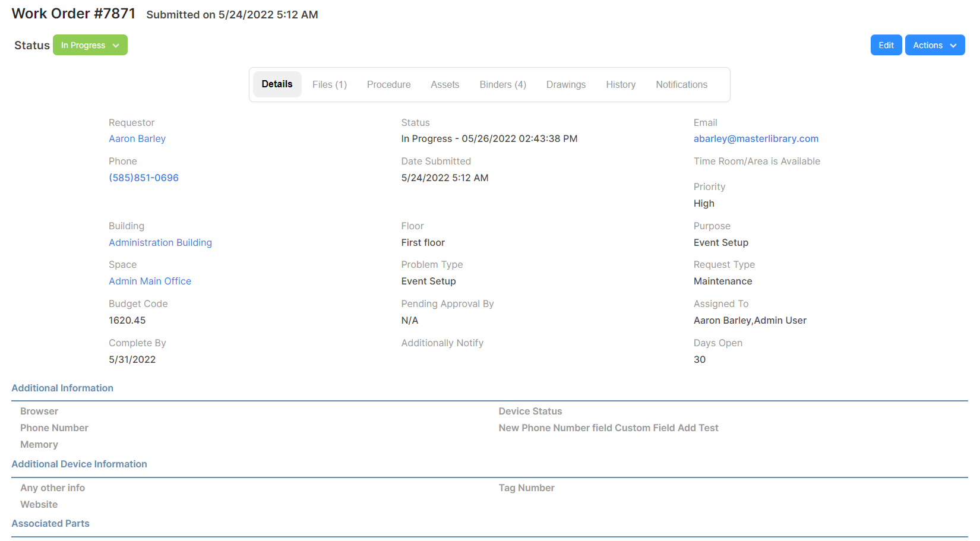980x541 pixels.
Task: Open the History tab
Action: [620, 84]
